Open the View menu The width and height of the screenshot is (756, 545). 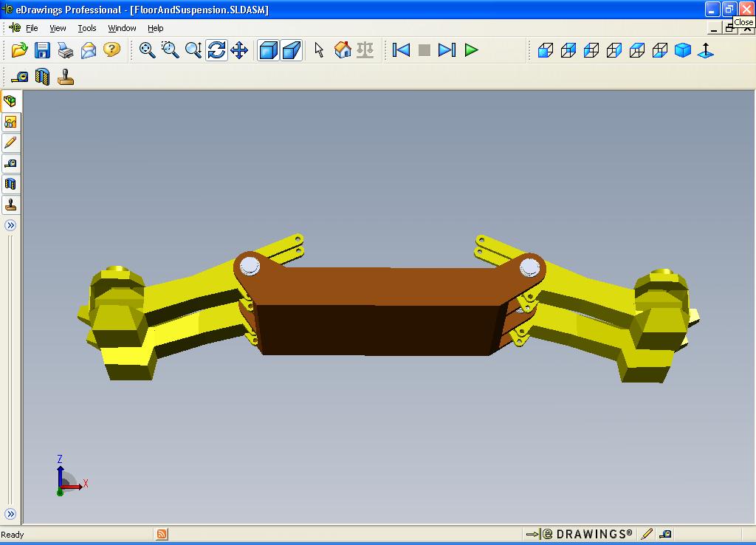(58, 29)
